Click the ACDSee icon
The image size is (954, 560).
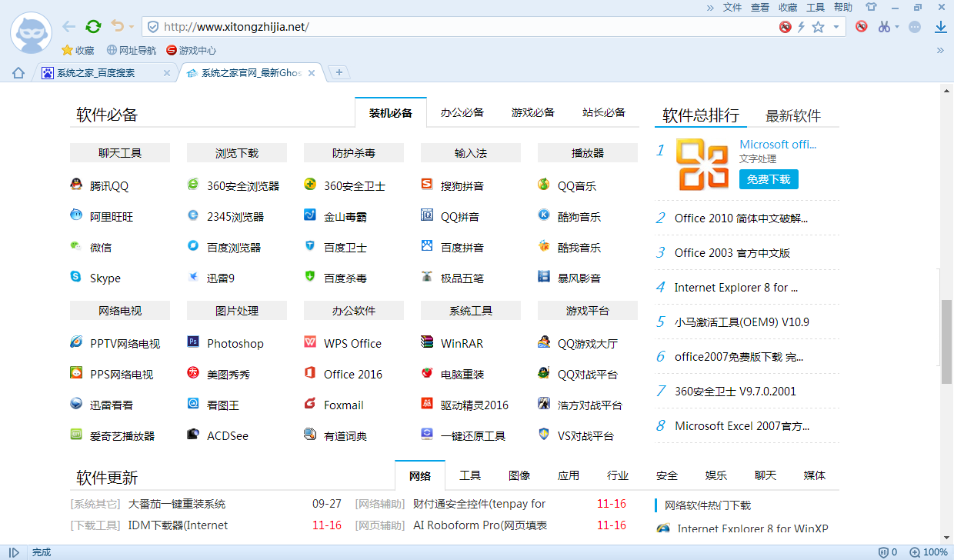(x=193, y=435)
